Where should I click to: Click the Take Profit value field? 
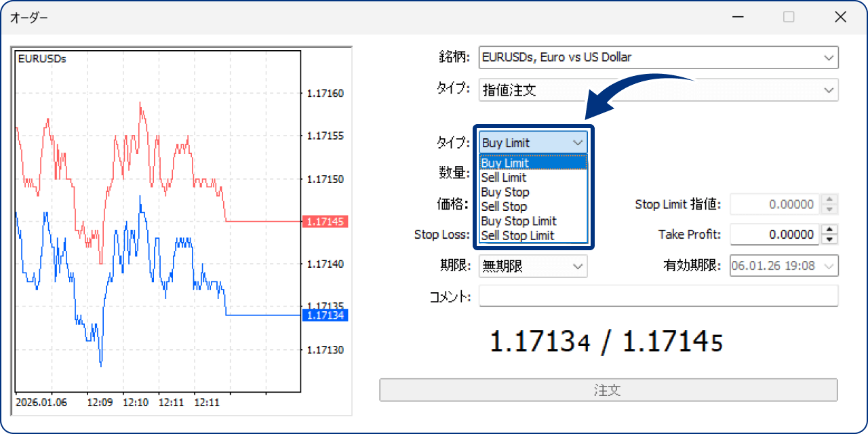coord(773,234)
